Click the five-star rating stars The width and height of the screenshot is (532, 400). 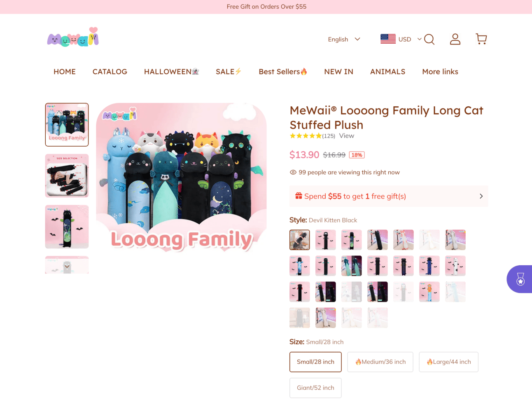pyautogui.click(x=306, y=136)
